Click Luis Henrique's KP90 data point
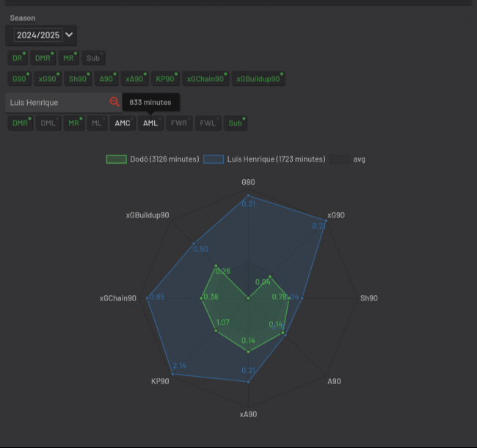 point(172,374)
